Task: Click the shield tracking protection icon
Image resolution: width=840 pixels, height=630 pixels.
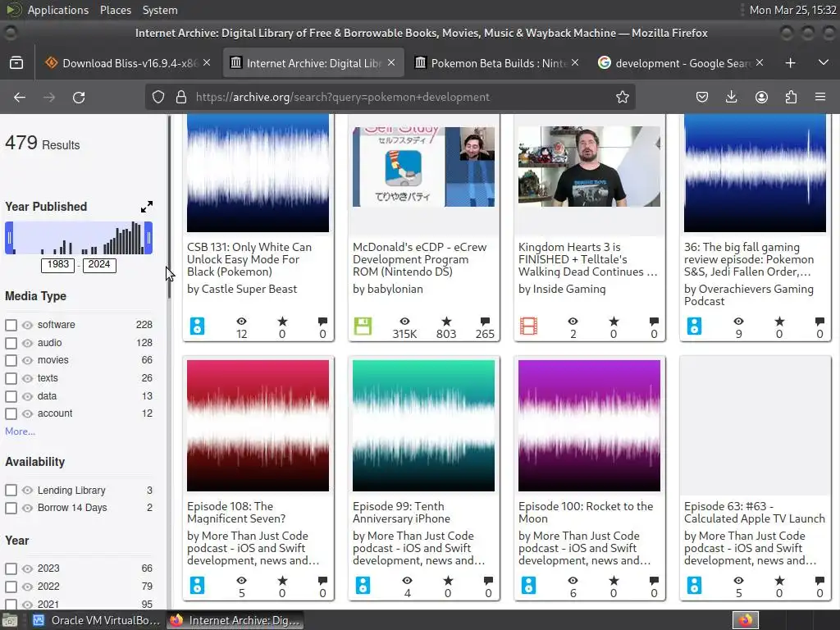Action: (158, 97)
